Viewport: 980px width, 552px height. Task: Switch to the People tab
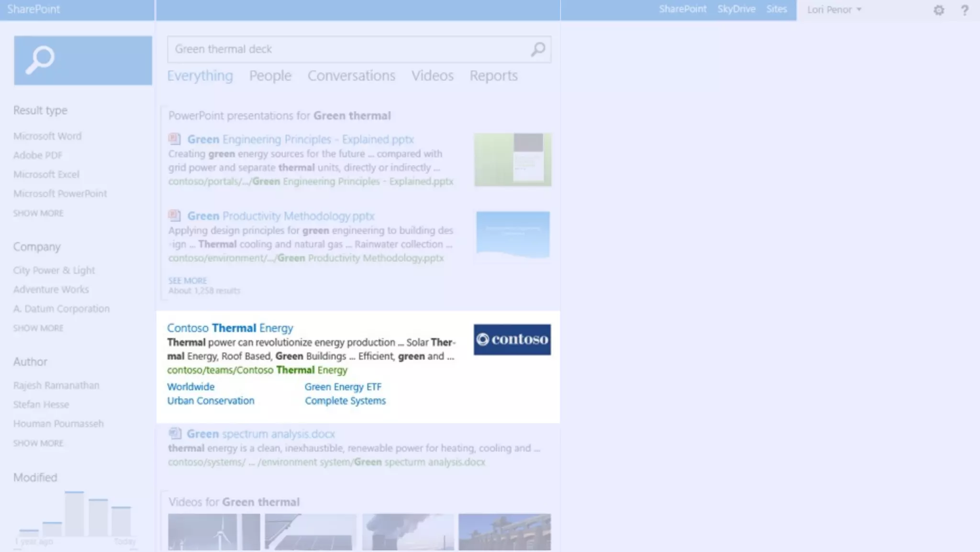(270, 76)
